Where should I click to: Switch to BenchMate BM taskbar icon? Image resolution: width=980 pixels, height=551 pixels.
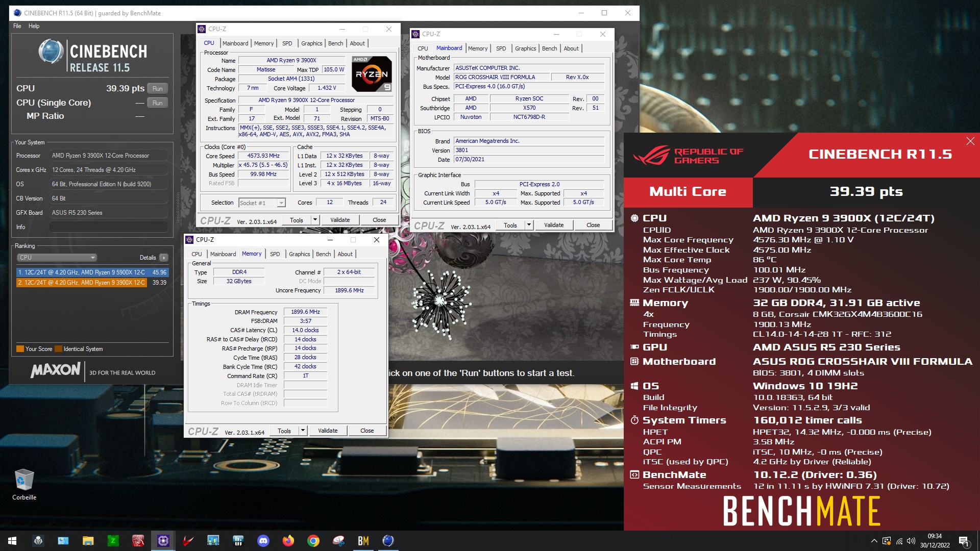click(x=363, y=541)
